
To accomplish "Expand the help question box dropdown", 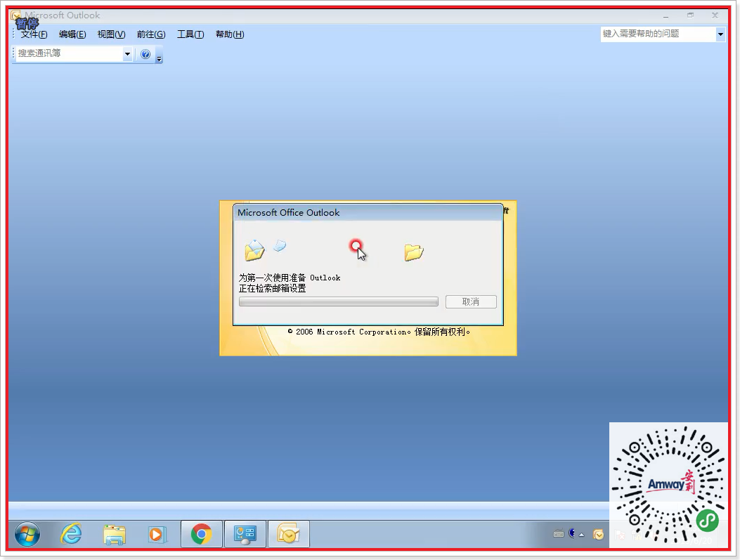I will pos(720,34).
